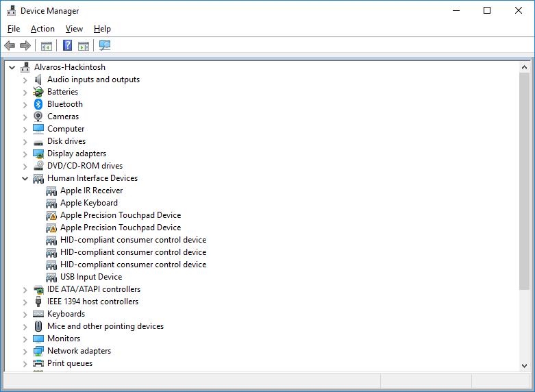
Task: Expand the Disk drives category
Action: point(25,142)
